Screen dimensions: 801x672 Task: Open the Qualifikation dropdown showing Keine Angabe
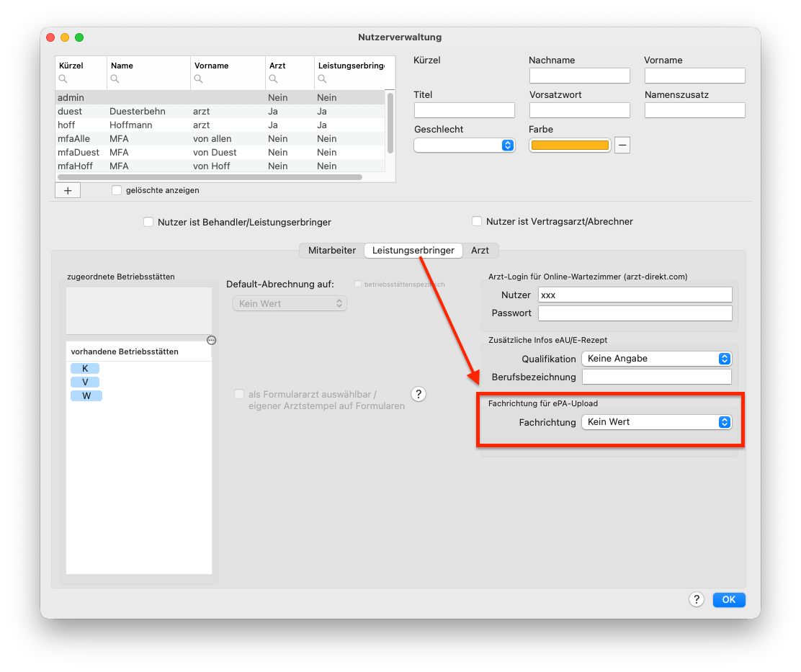(656, 359)
